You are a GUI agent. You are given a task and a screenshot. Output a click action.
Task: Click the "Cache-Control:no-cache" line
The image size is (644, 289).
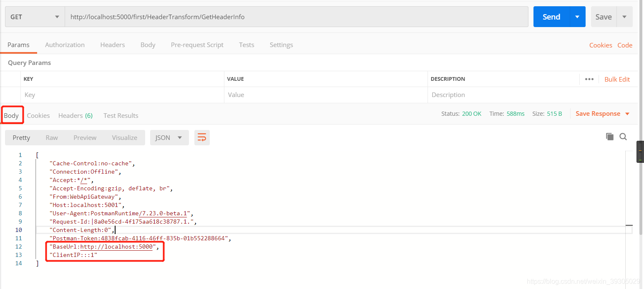click(x=92, y=163)
